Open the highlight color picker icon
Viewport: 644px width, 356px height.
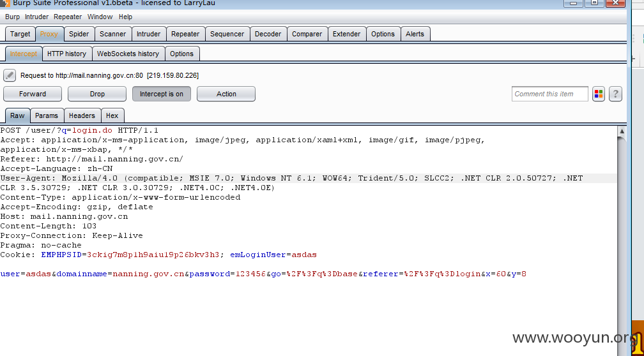[x=599, y=94]
